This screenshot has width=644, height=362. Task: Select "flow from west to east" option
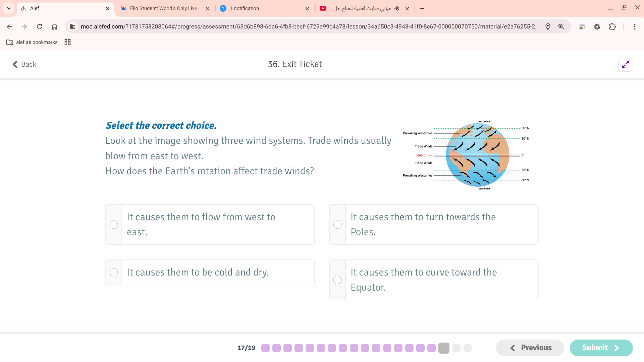(x=114, y=225)
